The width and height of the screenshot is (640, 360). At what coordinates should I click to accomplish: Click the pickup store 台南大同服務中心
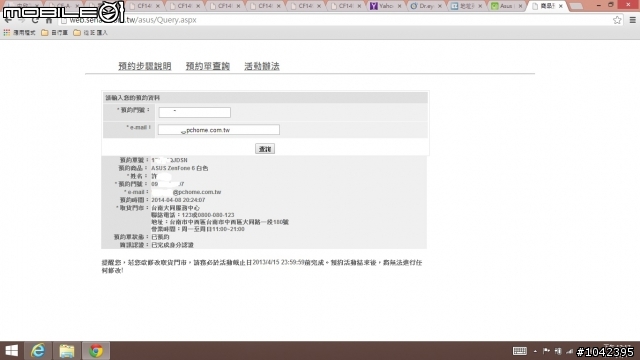pos(176,208)
